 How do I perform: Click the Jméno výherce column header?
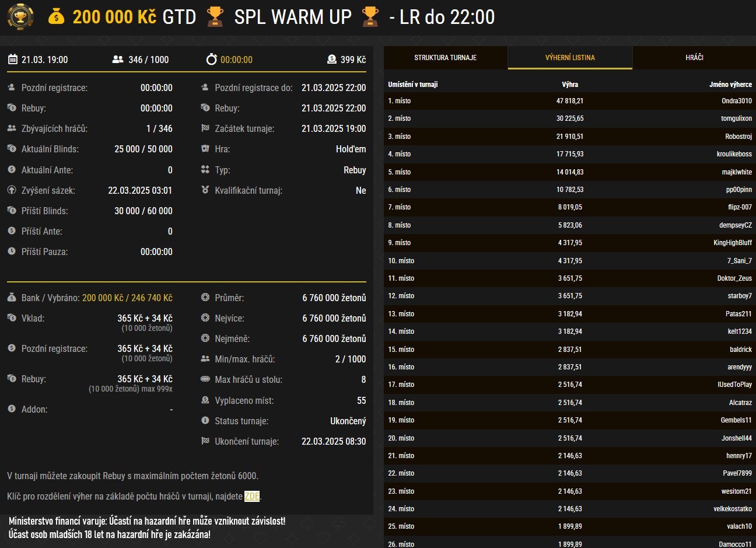730,85
